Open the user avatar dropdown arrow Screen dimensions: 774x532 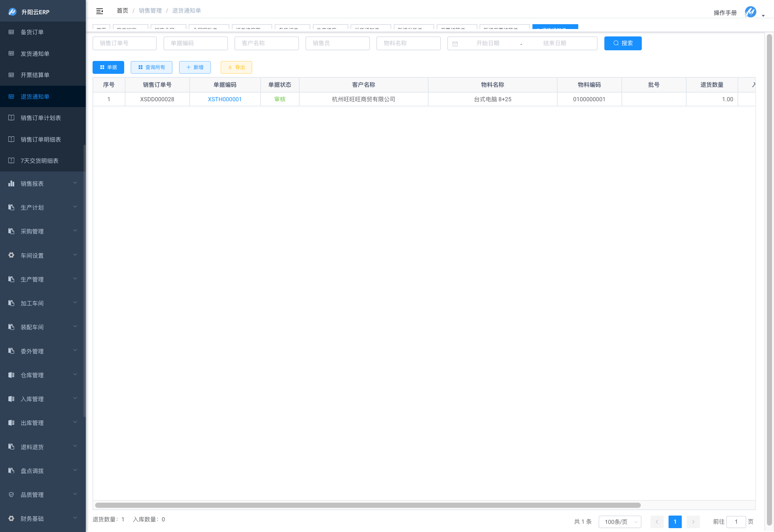pos(763,16)
